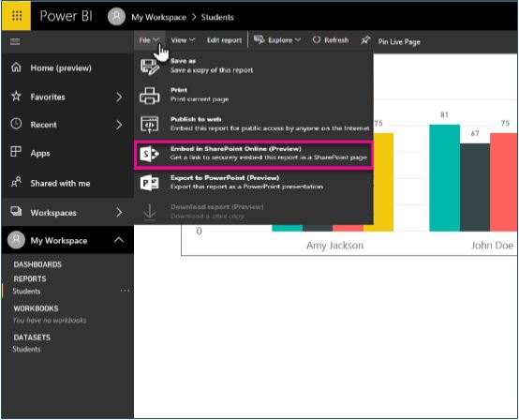
Task: Expand the Workspaces flyout chevron
Action: pos(119,212)
